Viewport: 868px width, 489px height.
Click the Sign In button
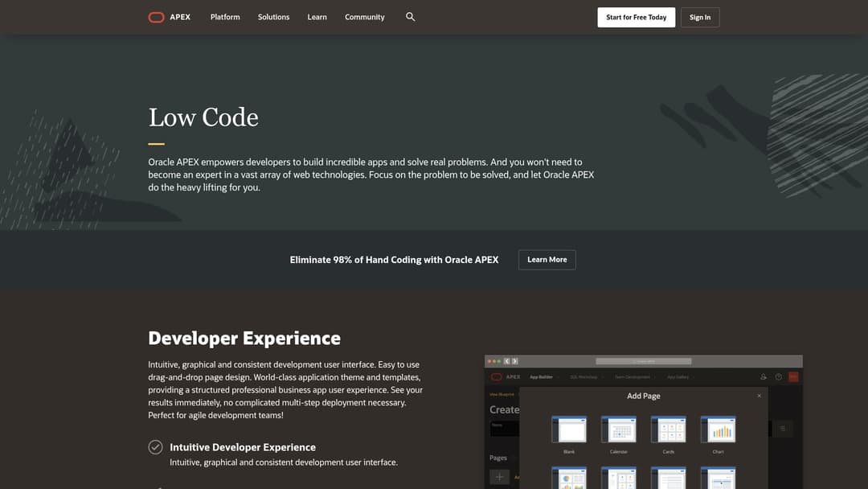(700, 17)
